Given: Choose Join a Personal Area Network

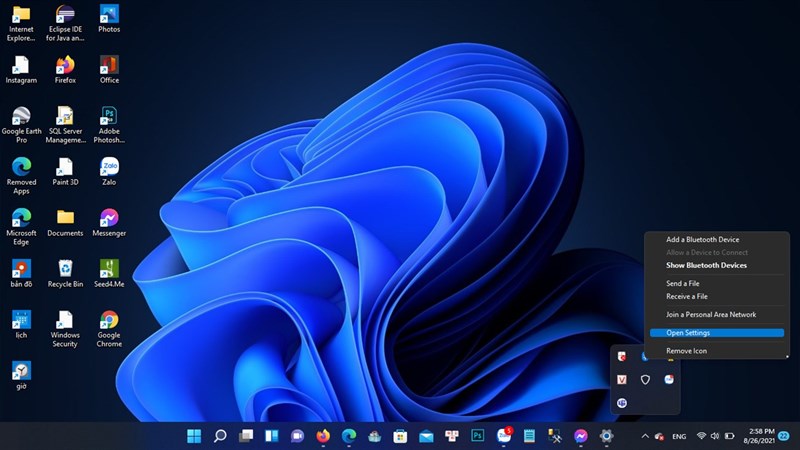Looking at the screenshot, I should [x=711, y=314].
